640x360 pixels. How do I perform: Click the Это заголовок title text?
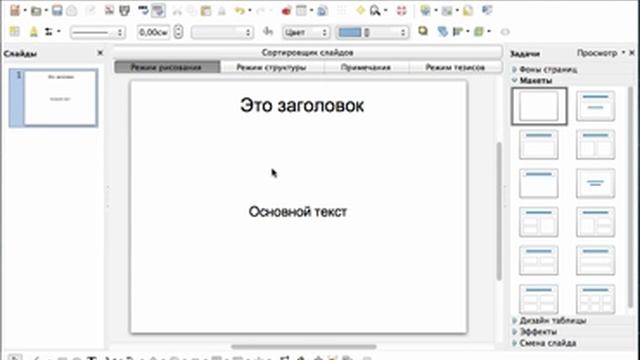[x=302, y=105]
